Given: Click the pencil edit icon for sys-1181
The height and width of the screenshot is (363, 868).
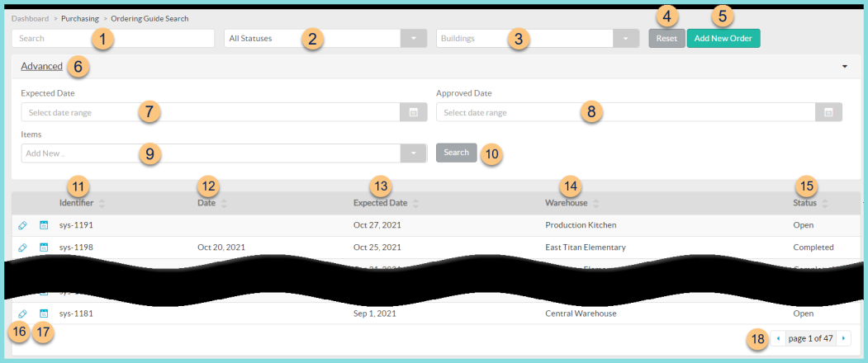Looking at the screenshot, I should point(22,313).
